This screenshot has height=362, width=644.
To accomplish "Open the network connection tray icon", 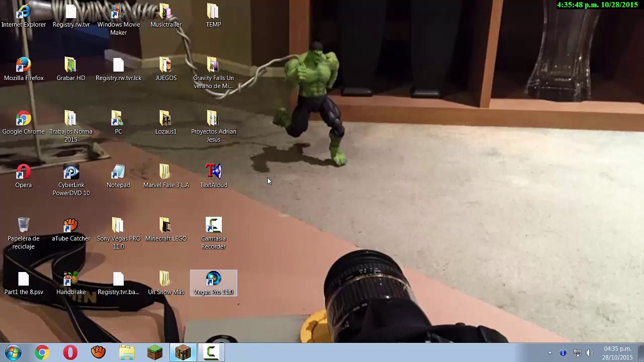I will 577,353.
